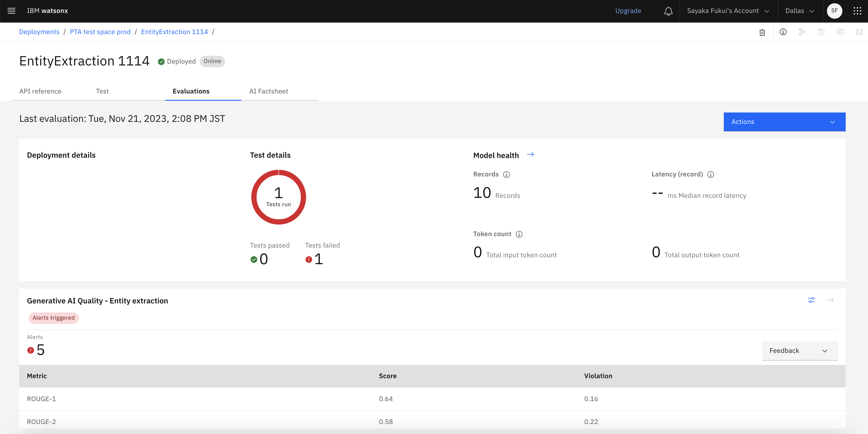This screenshot has height=434, width=868.
Task: Click the Model health arrow icon
Action: (530, 154)
